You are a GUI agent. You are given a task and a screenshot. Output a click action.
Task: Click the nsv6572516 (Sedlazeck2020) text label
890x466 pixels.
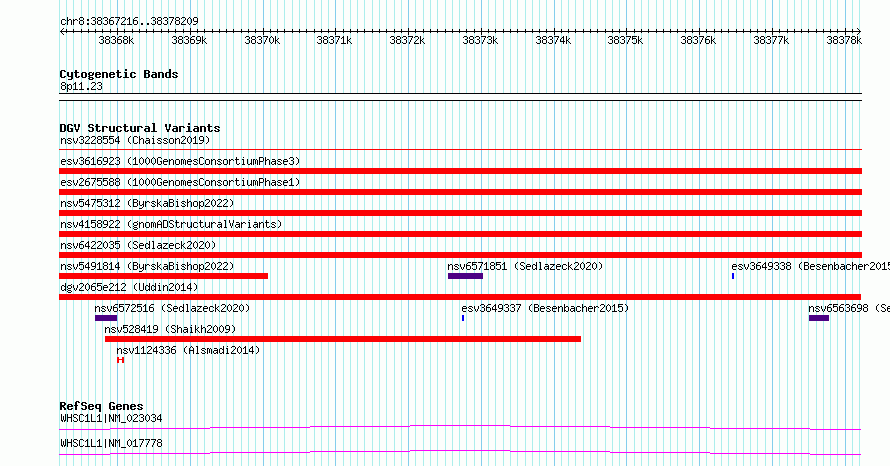tap(172, 308)
